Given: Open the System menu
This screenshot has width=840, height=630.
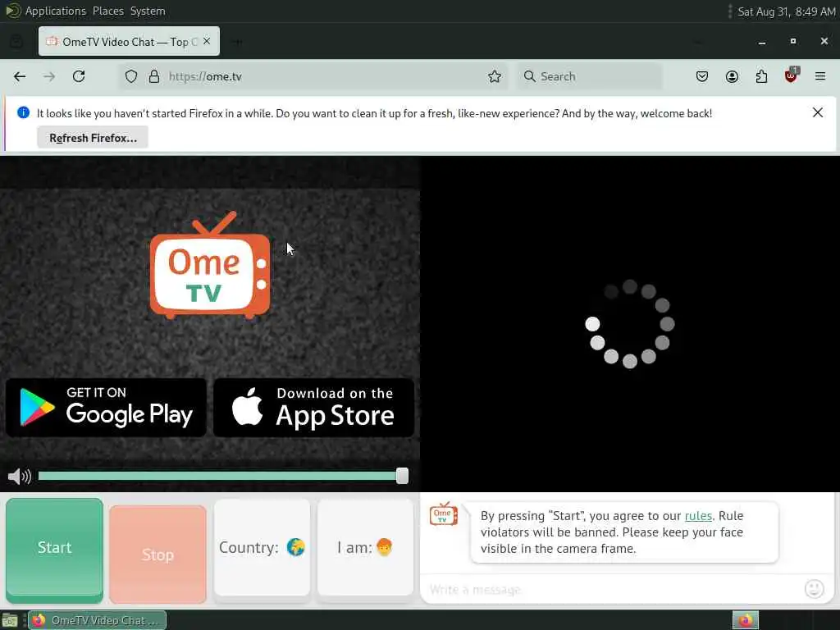Looking at the screenshot, I should pos(148,11).
